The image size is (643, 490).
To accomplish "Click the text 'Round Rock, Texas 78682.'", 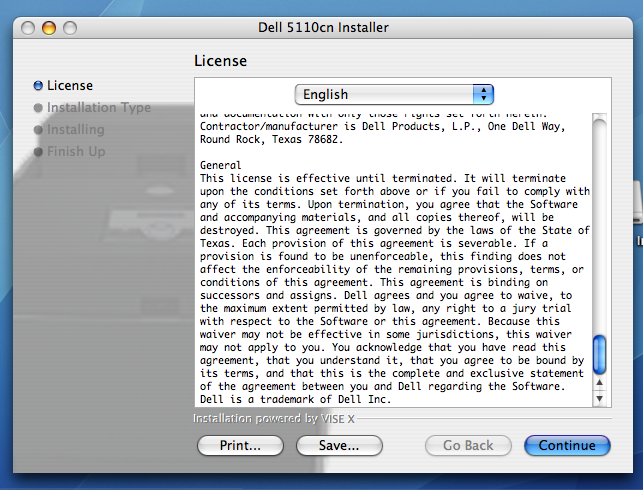I will click(271, 139).
